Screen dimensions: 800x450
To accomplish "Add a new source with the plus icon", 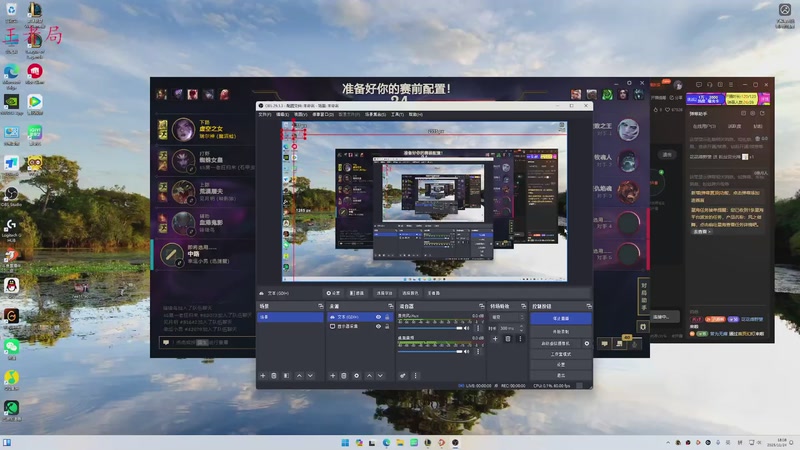I will (333, 375).
